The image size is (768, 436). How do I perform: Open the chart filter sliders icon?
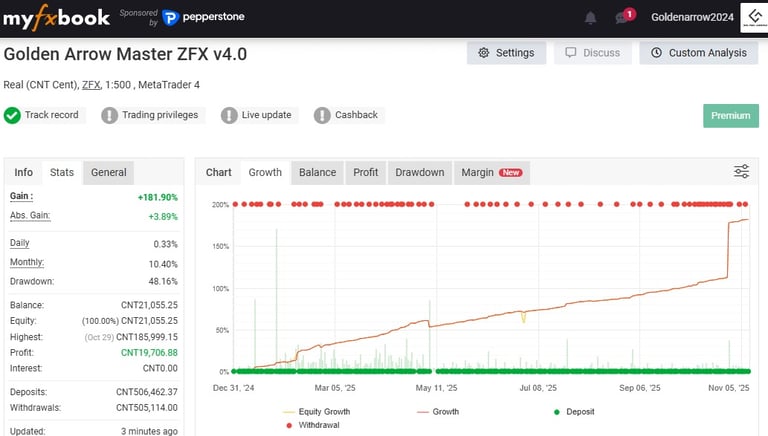tap(742, 171)
